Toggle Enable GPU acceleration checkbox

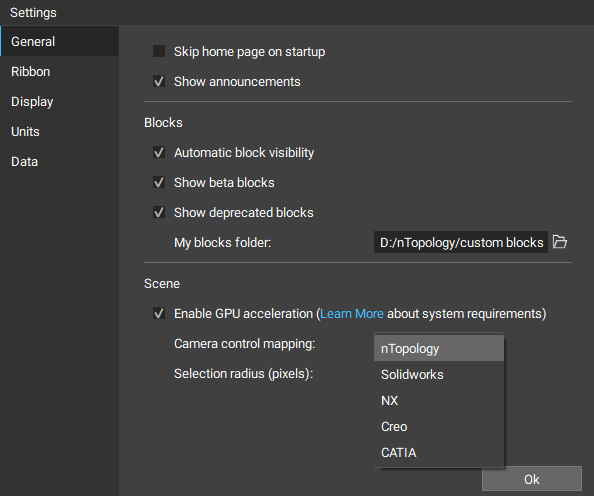159,313
